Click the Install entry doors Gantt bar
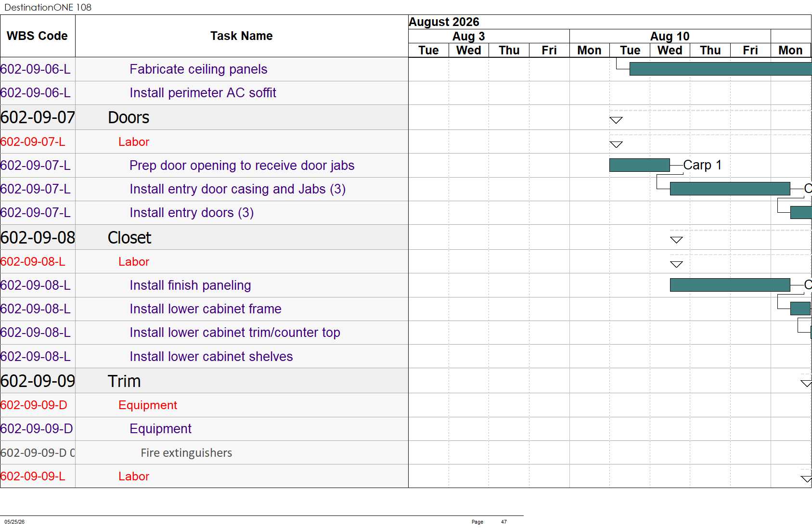The width and height of the screenshot is (812, 528). (x=801, y=212)
